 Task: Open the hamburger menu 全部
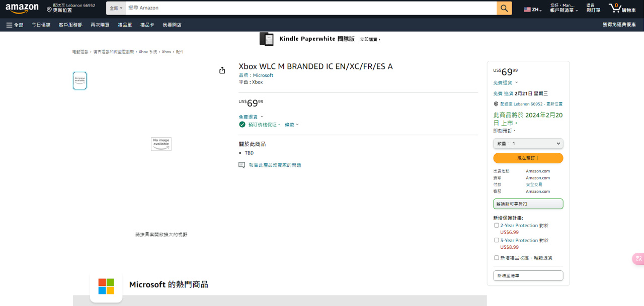click(x=15, y=25)
